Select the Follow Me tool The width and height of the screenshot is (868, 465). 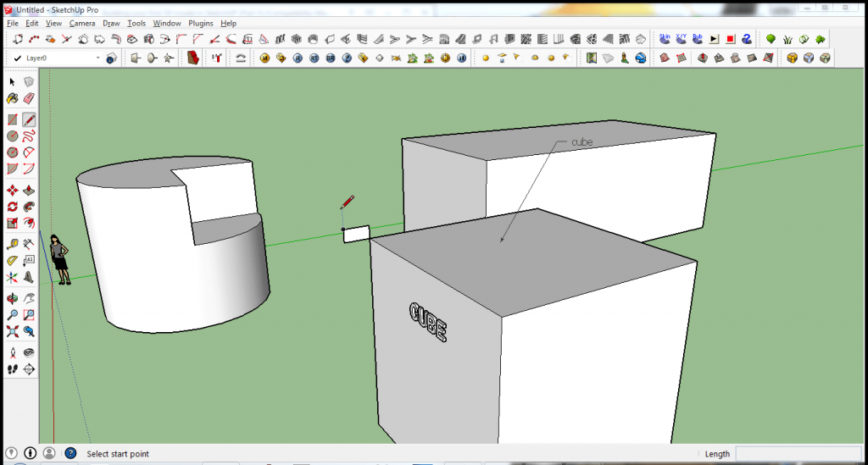[29, 207]
